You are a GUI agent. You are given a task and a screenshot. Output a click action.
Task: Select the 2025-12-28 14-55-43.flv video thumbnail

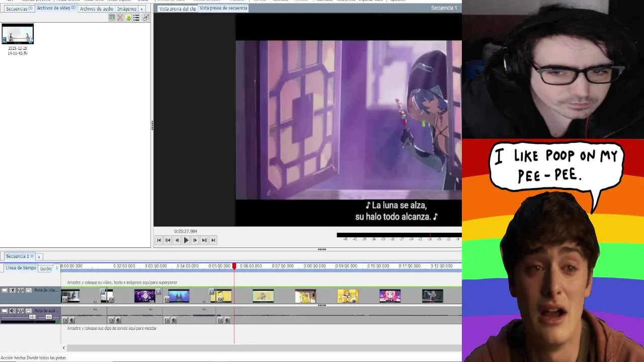coord(18,34)
